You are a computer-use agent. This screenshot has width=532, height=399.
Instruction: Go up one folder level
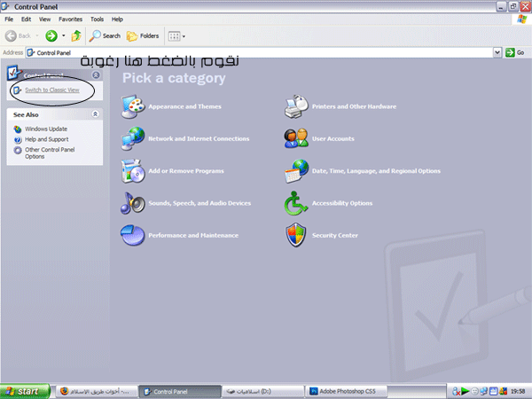tap(76, 36)
